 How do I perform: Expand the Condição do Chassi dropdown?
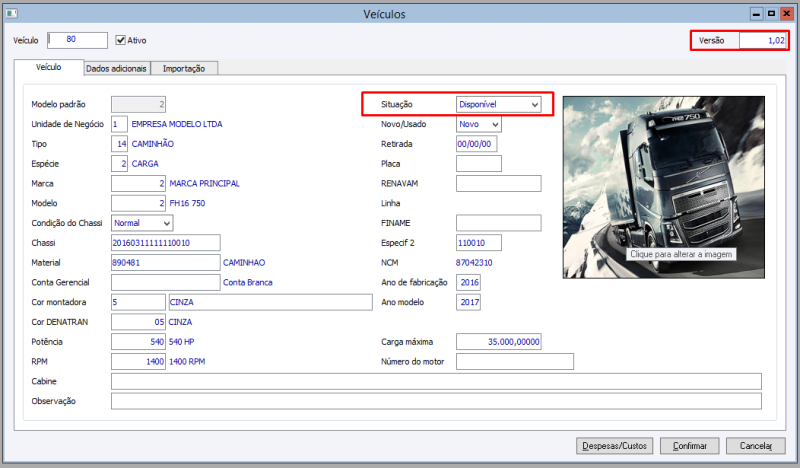pos(142,223)
